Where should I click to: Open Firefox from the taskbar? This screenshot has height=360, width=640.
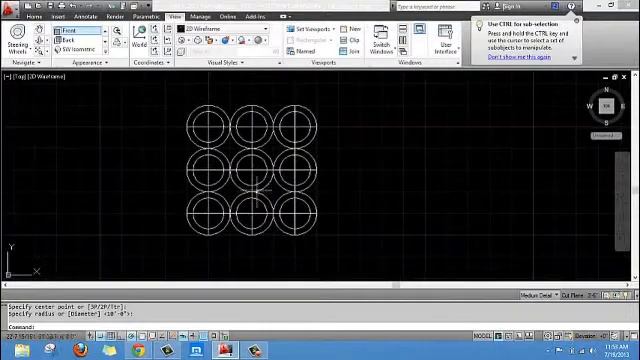pyautogui.click(x=80, y=350)
